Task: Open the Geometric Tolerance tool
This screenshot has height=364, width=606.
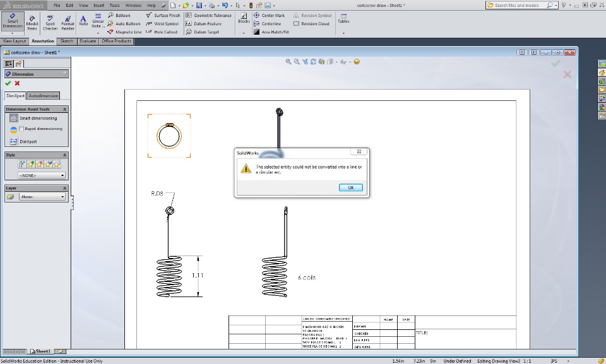Action: point(209,16)
